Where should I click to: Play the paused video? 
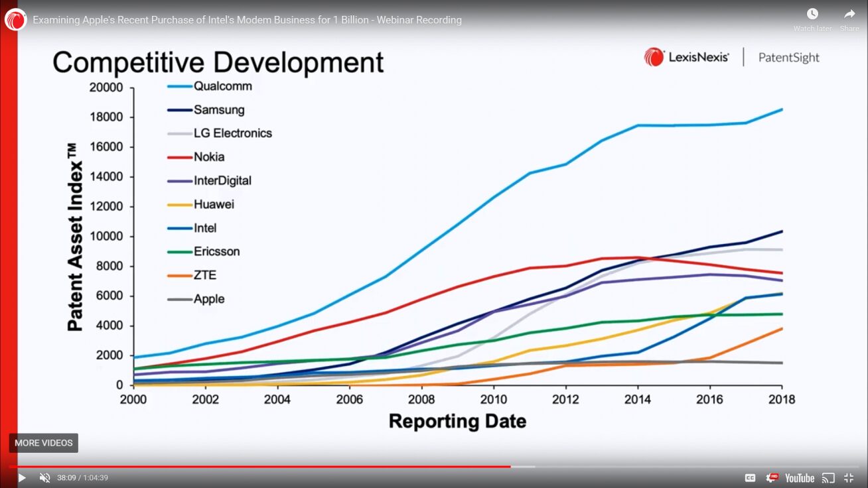(x=21, y=477)
